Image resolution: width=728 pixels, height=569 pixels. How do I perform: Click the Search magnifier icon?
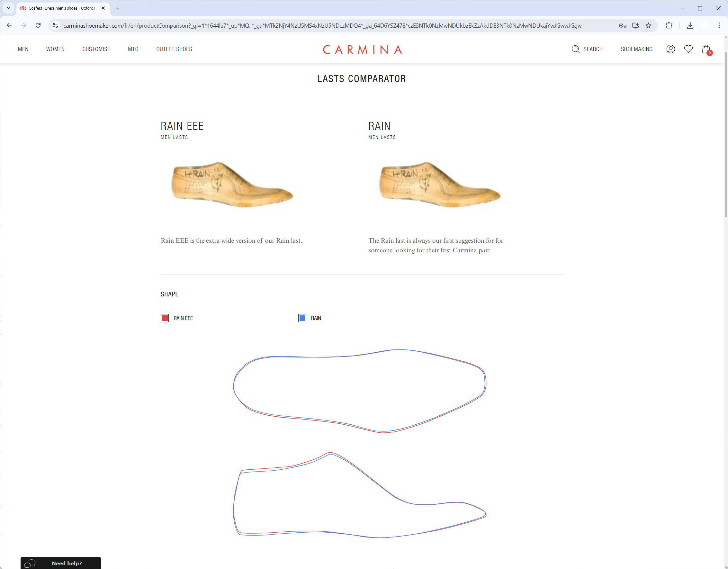coord(575,49)
